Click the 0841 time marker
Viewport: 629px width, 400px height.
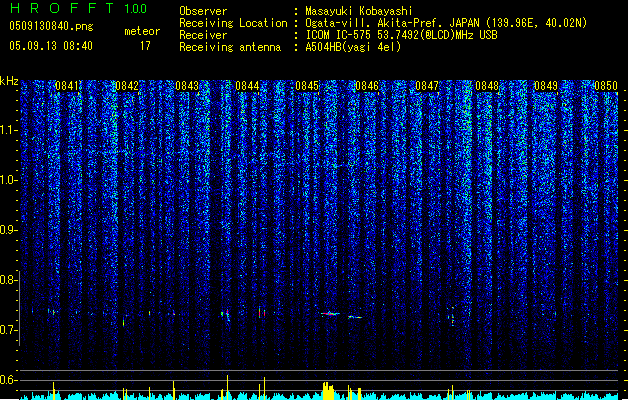click(x=67, y=86)
